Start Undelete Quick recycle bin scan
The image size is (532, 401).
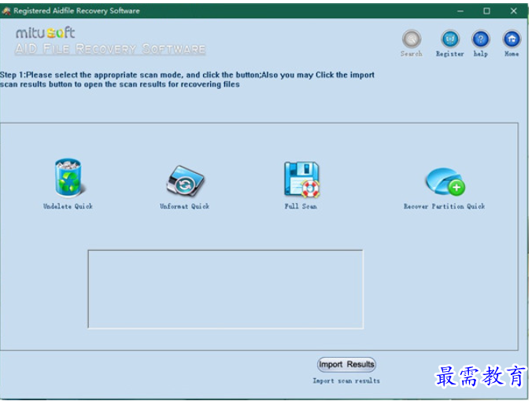[x=68, y=177]
